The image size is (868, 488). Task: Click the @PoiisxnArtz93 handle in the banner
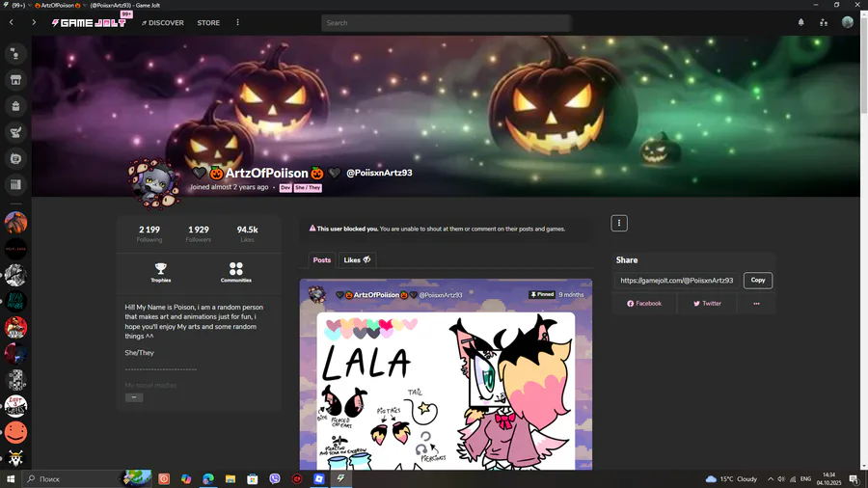coord(379,173)
